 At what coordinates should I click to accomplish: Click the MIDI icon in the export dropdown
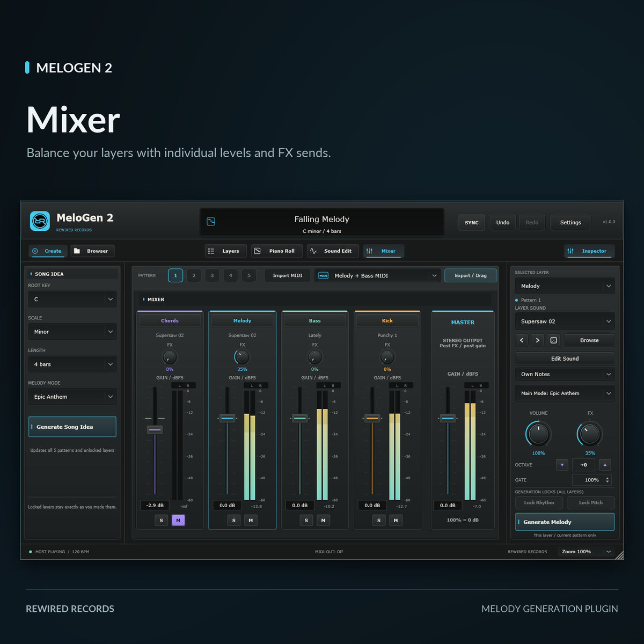point(324,275)
